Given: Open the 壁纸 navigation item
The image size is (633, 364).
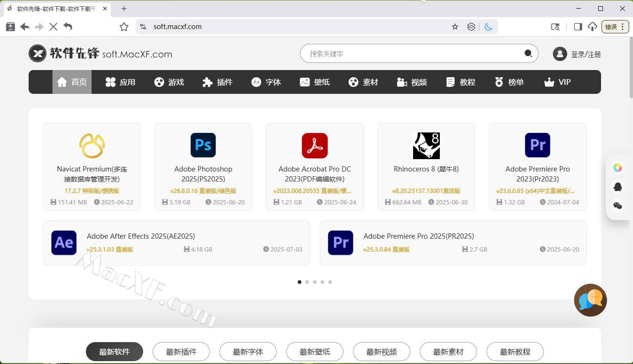Looking at the screenshot, I should [315, 82].
